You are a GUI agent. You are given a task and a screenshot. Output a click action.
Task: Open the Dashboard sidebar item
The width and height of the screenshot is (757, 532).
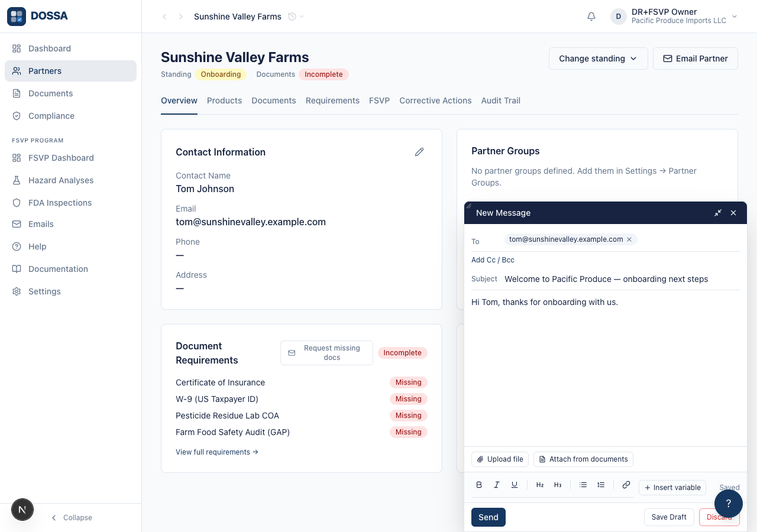point(70,48)
